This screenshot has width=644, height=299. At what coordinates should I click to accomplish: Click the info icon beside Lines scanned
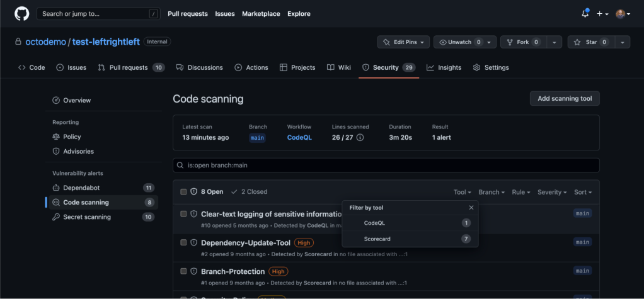(360, 137)
